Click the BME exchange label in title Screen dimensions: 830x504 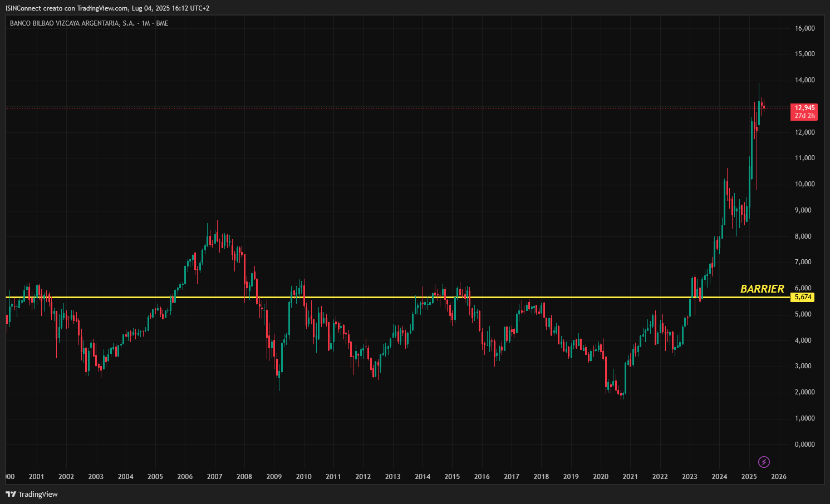[x=162, y=23]
